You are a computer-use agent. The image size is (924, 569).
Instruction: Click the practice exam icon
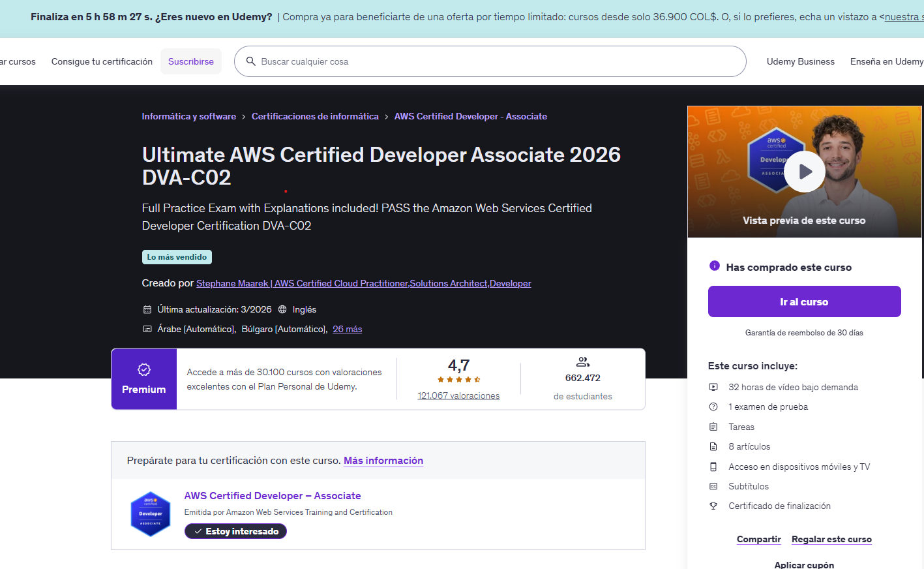[713, 407]
